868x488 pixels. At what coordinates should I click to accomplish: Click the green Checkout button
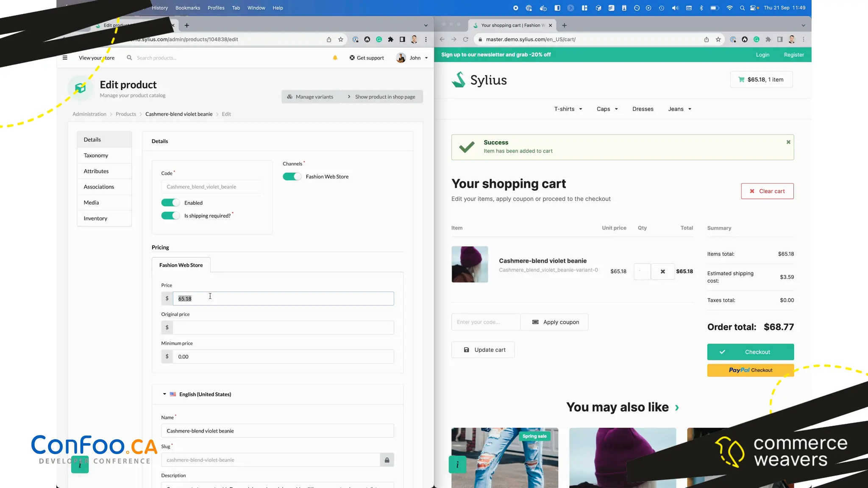tap(750, 352)
